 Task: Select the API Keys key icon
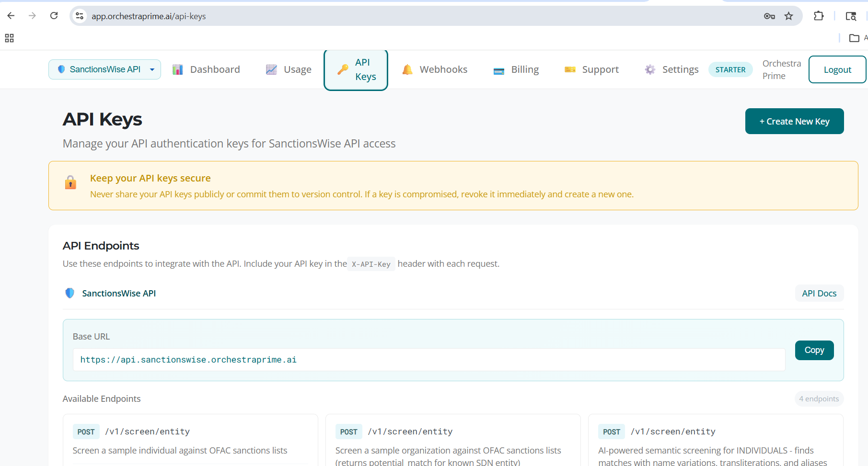tap(341, 69)
